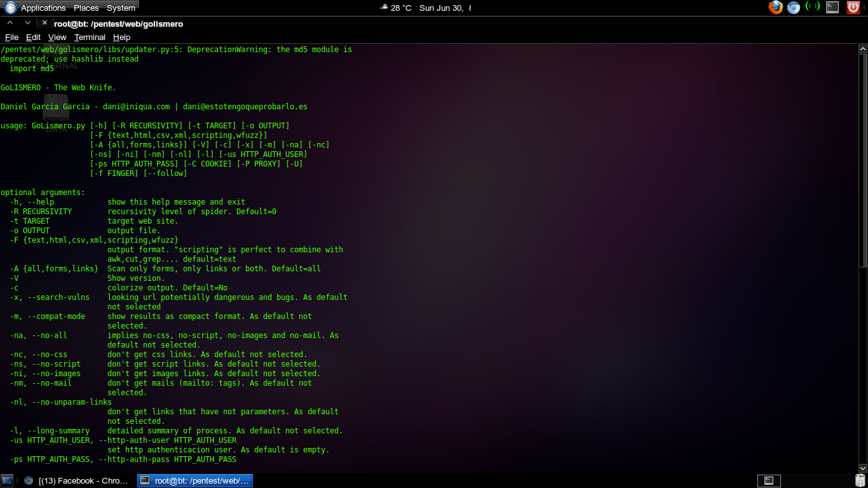Screen dimensions: 868x488
Task: Click the date Sun Jun 30 clock
Action: (445, 8)
